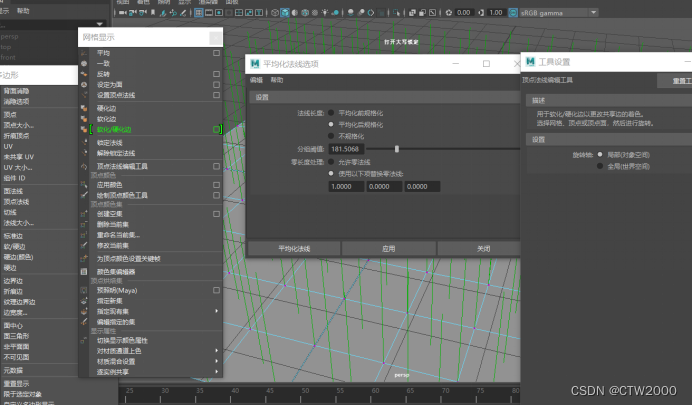Click the highlighted smooth shade all cube icon
693x406 pixels.
285,13
